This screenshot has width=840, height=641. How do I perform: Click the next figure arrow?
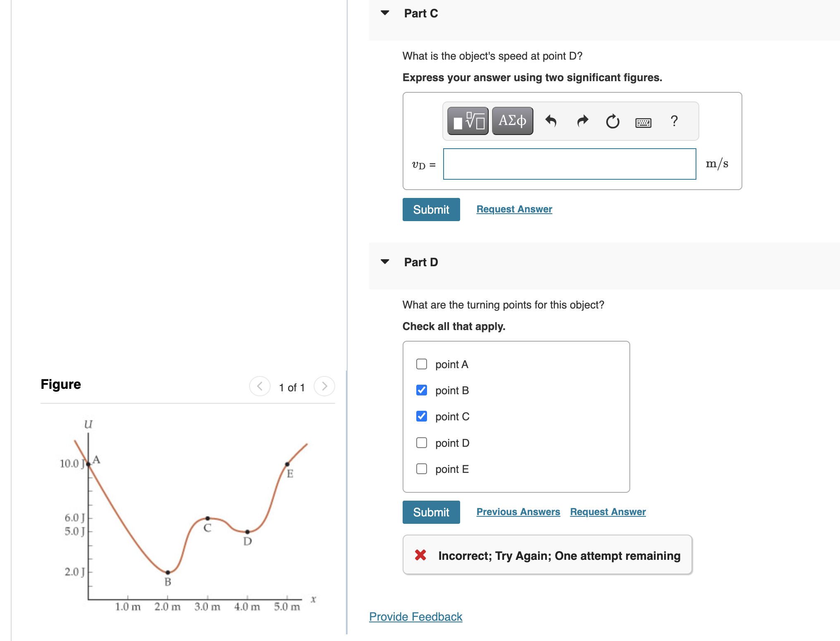pyautogui.click(x=324, y=386)
